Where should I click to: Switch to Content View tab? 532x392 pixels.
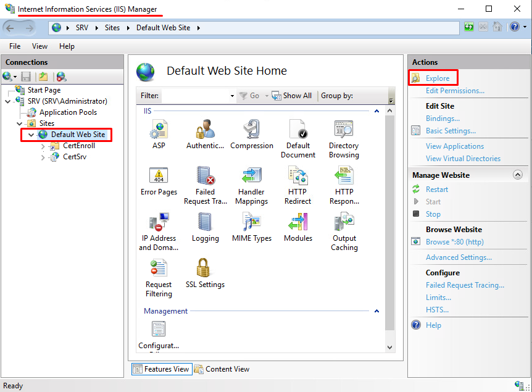coord(223,369)
